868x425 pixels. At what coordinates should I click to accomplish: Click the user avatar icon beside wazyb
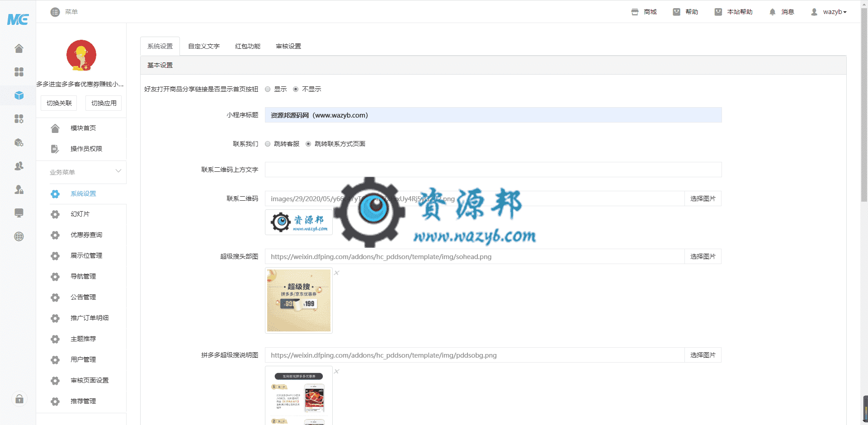pyautogui.click(x=814, y=12)
